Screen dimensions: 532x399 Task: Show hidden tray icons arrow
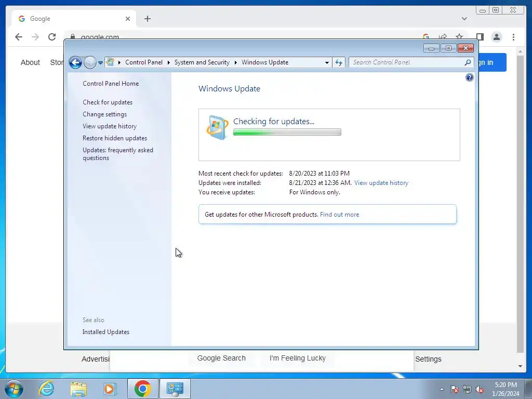[442, 389]
